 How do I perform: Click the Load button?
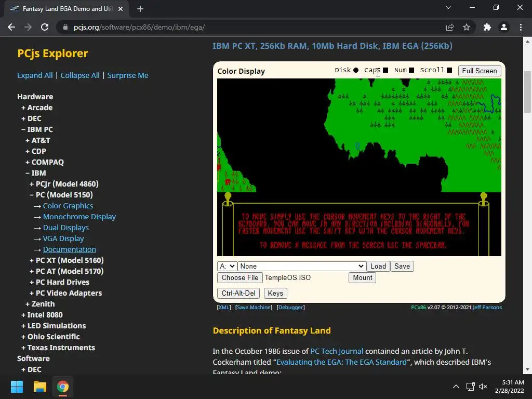(378, 267)
